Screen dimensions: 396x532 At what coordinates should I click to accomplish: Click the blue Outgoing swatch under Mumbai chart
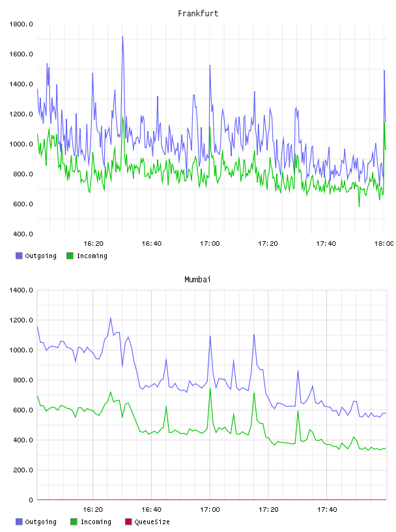pos(19,522)
